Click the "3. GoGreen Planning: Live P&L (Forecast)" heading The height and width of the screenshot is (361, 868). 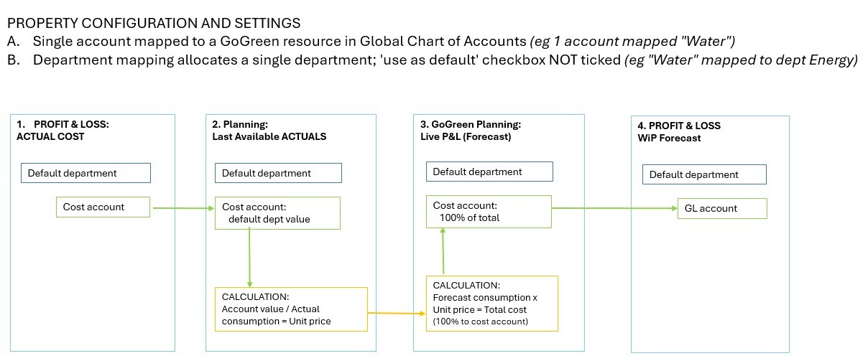pyautogui.click(x=471, y=130)
